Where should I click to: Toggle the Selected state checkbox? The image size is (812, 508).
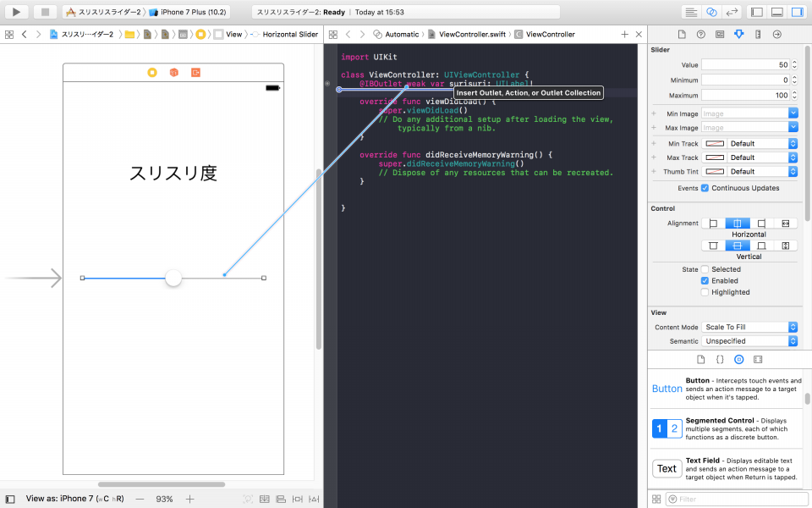point(705,269)
